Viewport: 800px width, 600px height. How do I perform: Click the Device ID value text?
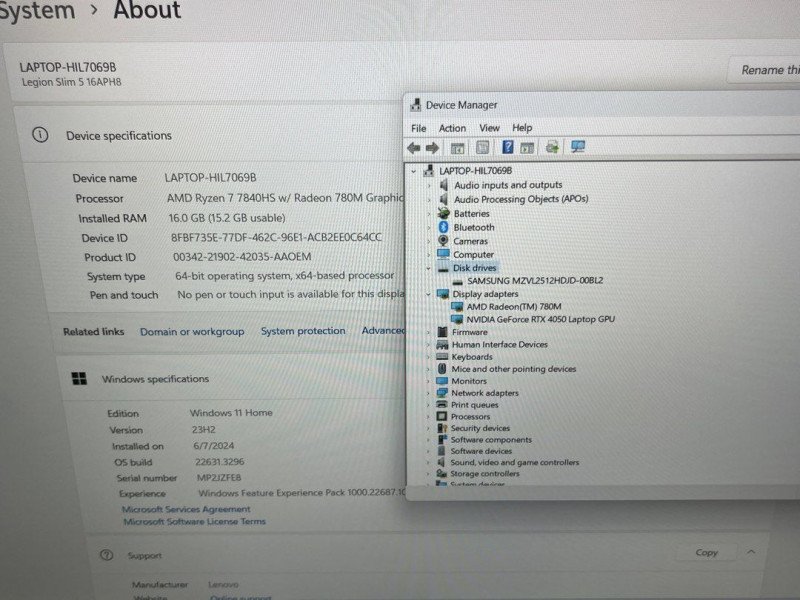pos(276,237)
